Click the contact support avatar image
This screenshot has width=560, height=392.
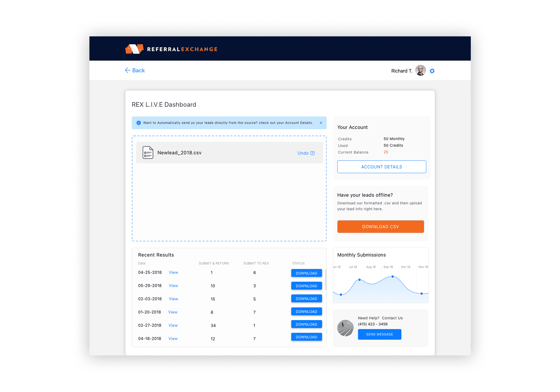pos(345,328)
